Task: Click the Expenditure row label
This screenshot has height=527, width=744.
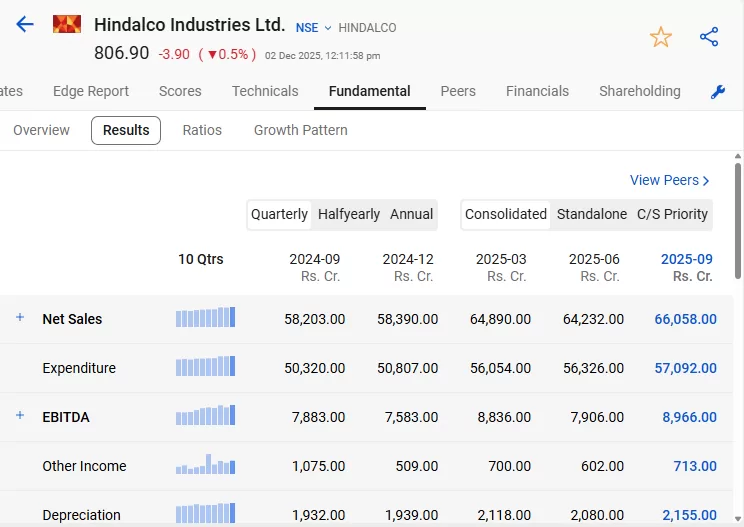Action: 79,368
